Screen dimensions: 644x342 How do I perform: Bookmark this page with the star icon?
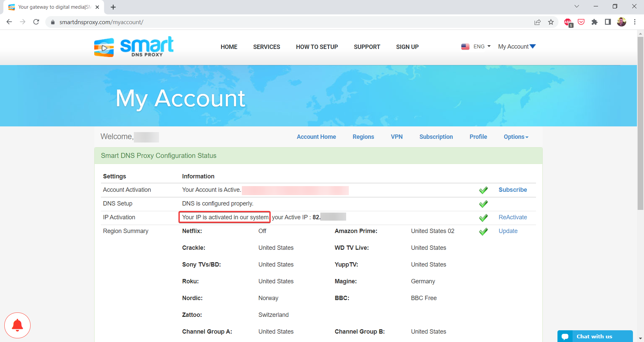pyautogui.click(x=551, y=22)
